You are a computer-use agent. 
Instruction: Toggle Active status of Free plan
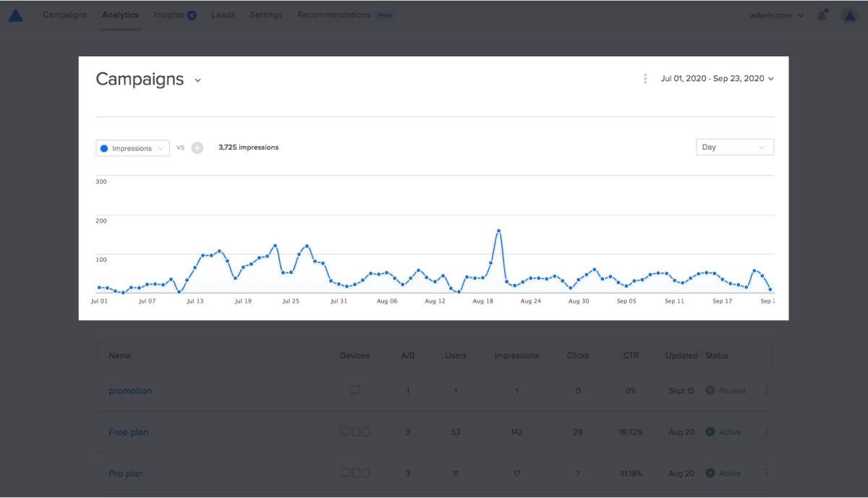pos(723,432)
